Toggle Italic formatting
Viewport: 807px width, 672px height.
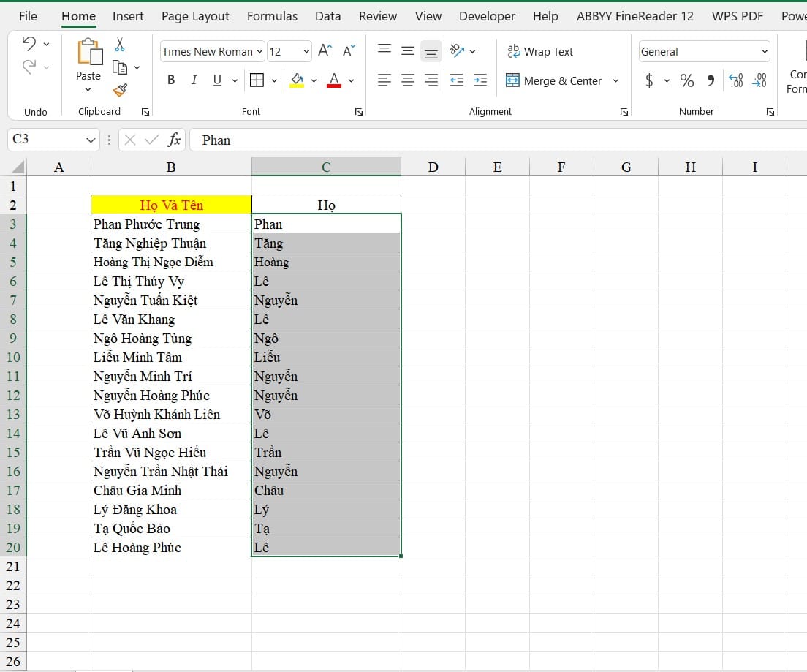point(194,80)
